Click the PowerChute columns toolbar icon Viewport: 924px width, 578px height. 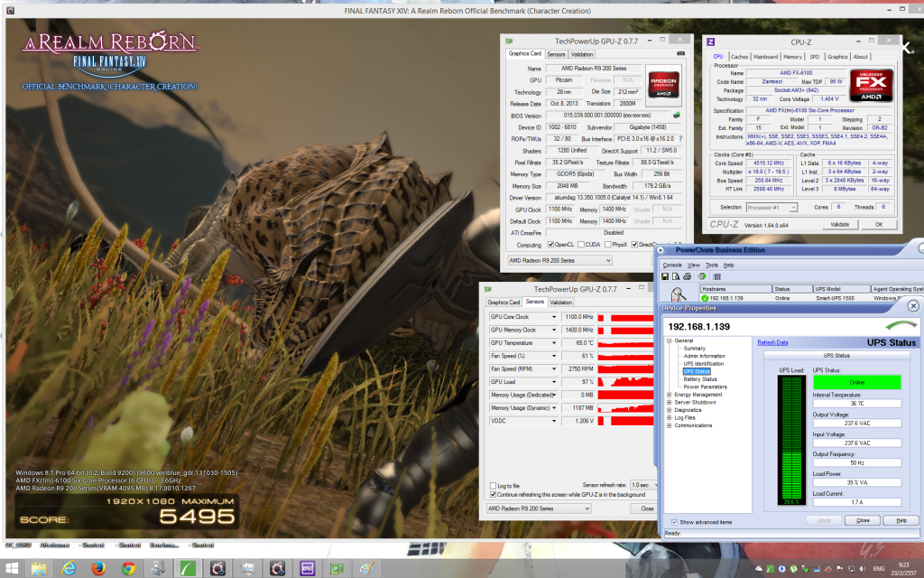click(717, 276)
